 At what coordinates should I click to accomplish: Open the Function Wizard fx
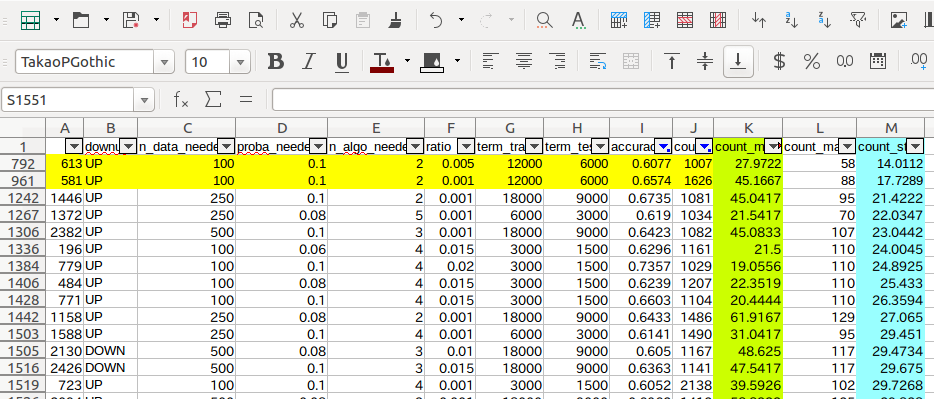click(181, 99)
